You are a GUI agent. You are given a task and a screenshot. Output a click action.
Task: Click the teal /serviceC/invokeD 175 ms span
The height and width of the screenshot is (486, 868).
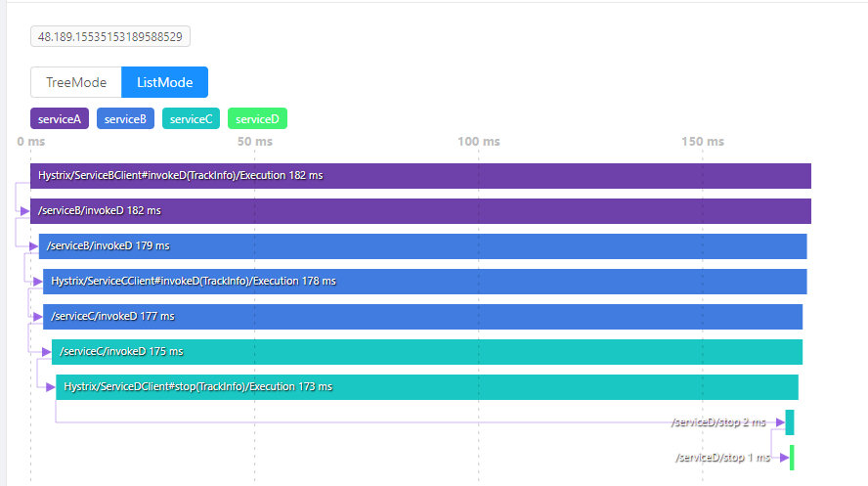(x=426, y=352)
